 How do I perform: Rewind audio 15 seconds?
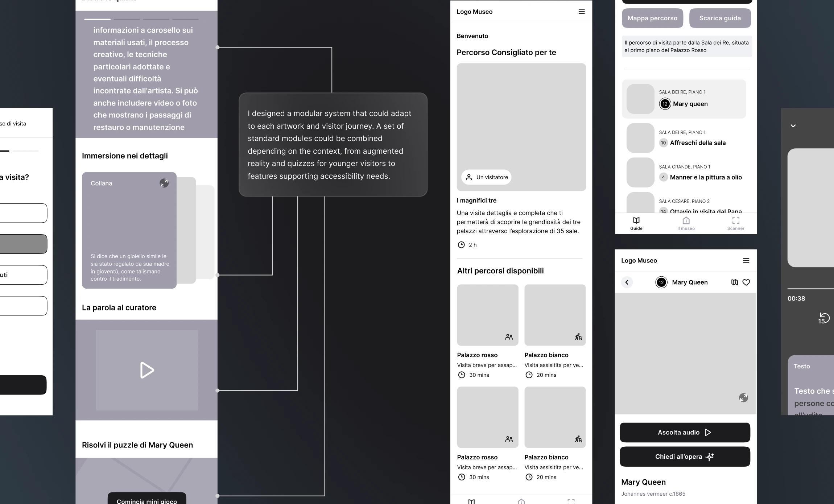point(824,318)
